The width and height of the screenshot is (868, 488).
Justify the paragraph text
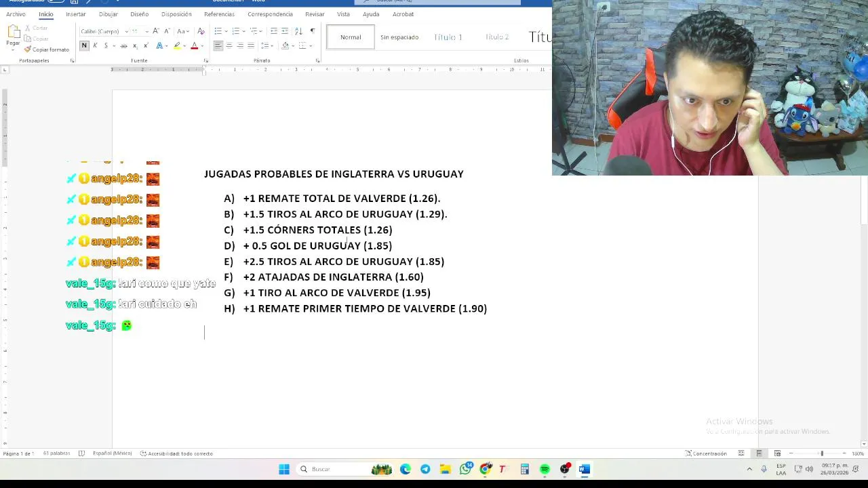click(x=251, y=45)
